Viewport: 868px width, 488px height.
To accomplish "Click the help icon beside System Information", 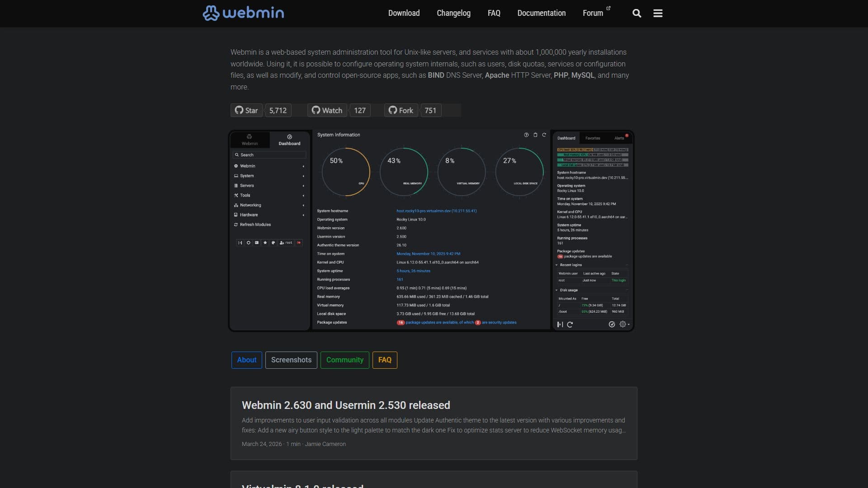I will 526,135.
